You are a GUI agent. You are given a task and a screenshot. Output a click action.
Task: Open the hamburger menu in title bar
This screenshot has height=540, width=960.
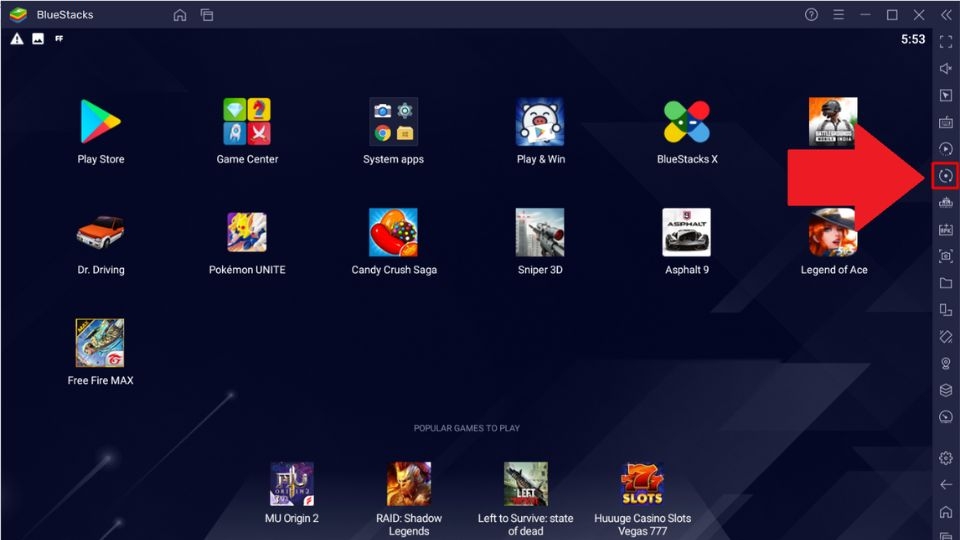838,15
